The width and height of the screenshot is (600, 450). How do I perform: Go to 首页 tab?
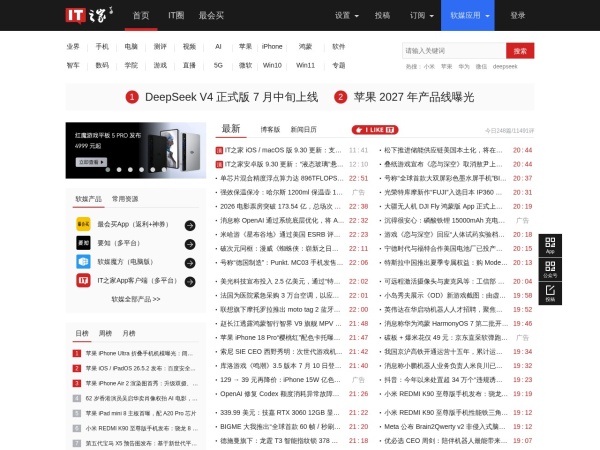(141, 15)
